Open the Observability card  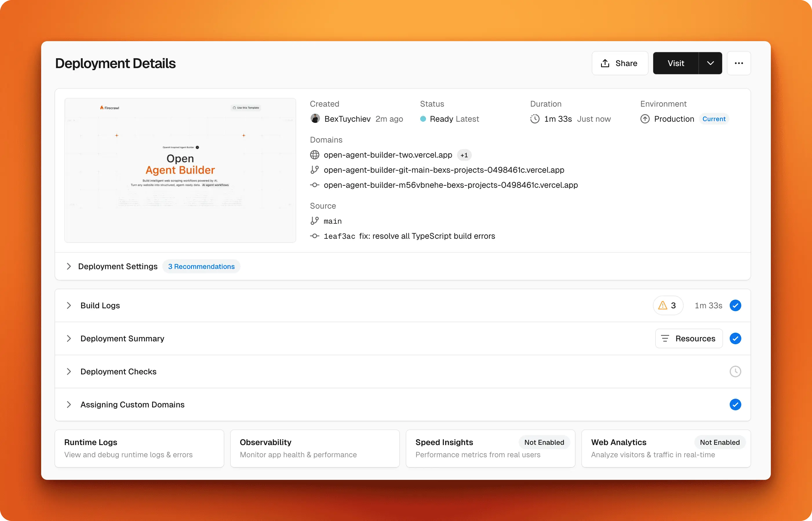[x=315, y=448]
